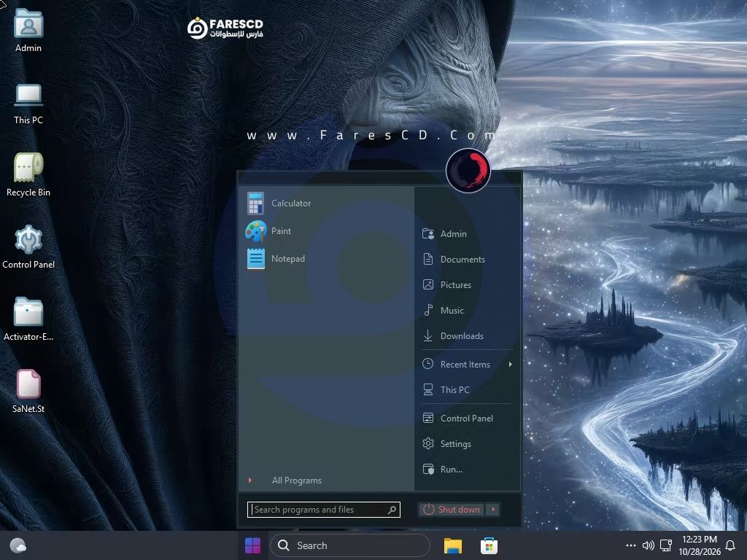Open Music from the Start menu
Image resolution: width=747 pixels, height=560 pixels.
point(467,311)
